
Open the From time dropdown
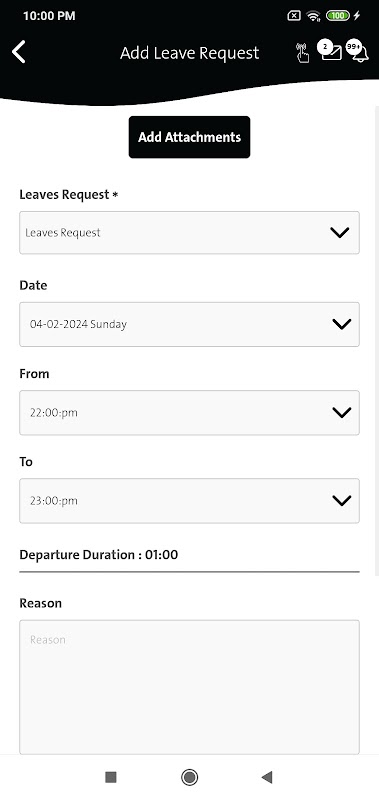[x=189, y=413]
